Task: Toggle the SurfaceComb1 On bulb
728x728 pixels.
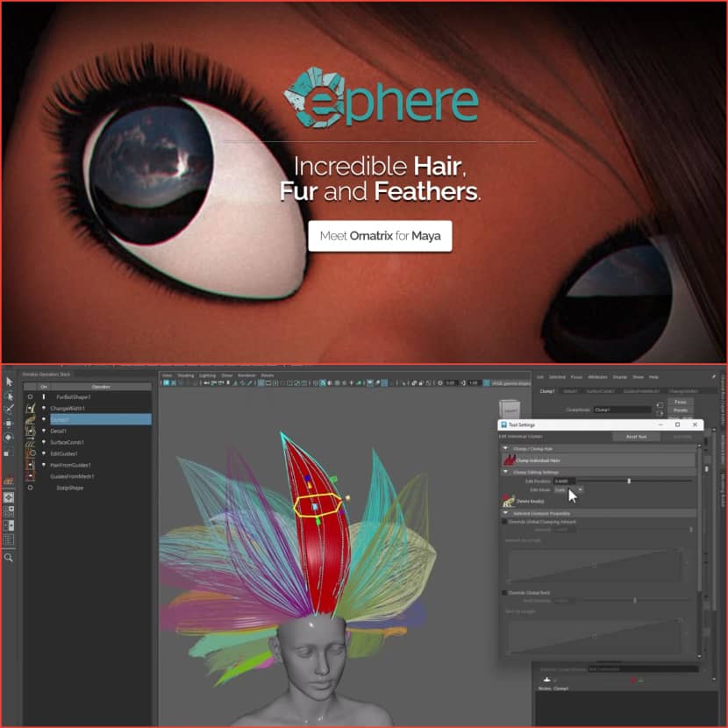Action: (44, 442)
